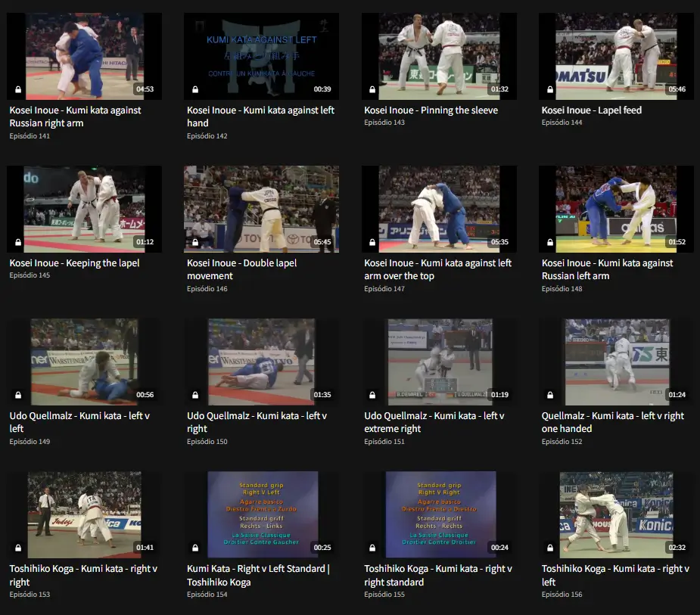The image size is (700, 615).
Task: Open title Kumi Kata - Right v Left Standard
Action: point(258,575)
